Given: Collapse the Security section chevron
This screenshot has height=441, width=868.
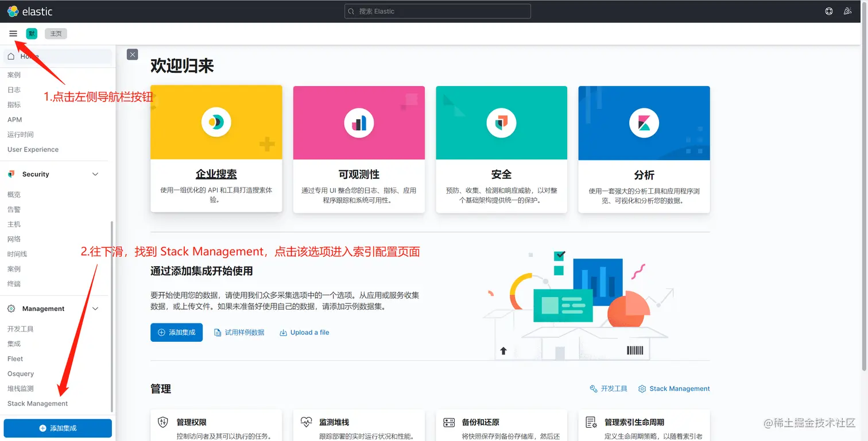Looking at the screenshot, I should (95, 174).
